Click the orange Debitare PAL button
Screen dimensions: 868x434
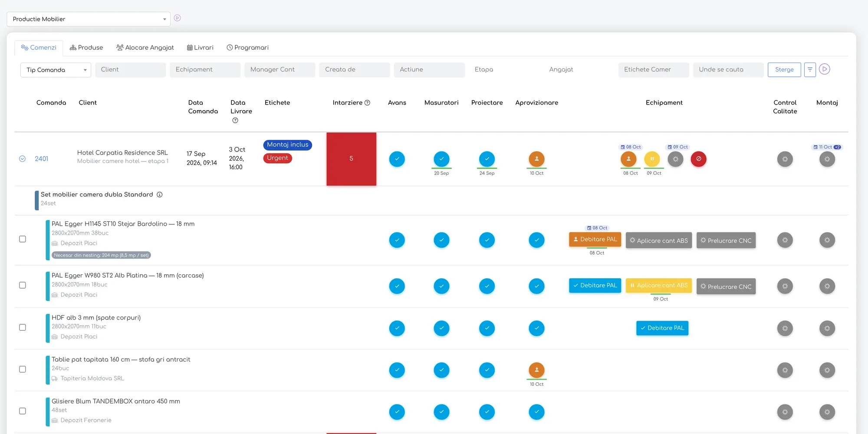click(595, 240)
